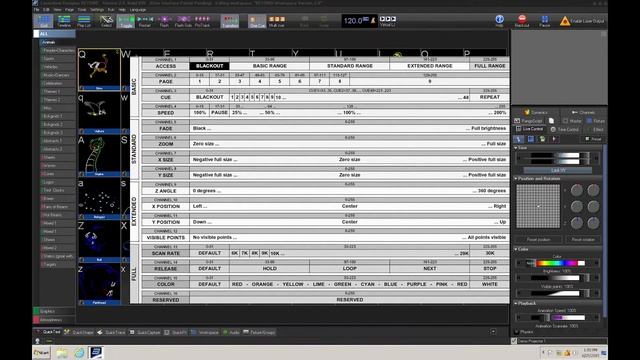
Task: Click the second blue Live Control sub-tab icon
Action: click(x=531, y=139)
